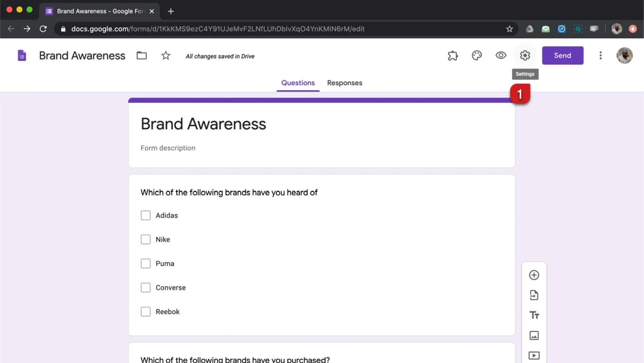Image resolution: width=644 pixels, height=363 pixels.
Task: Open the customize theme palette
Action: pos(477,55)
